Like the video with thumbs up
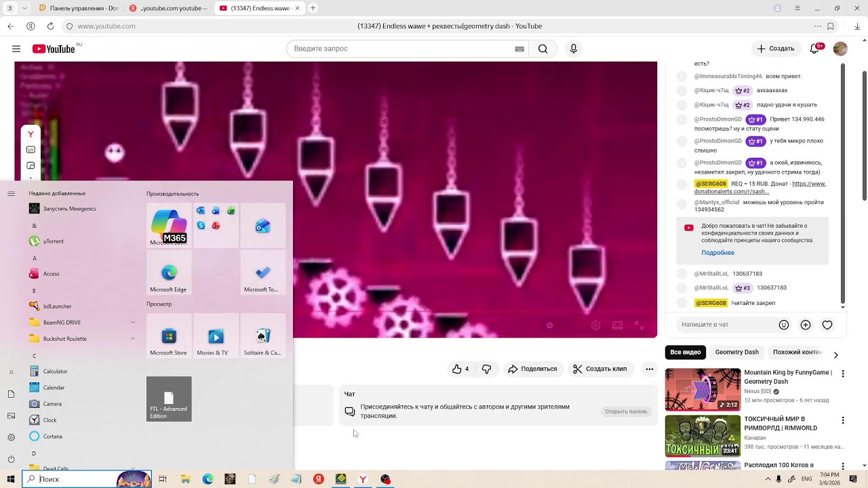The image size is (868, 488). click(460, 369)
